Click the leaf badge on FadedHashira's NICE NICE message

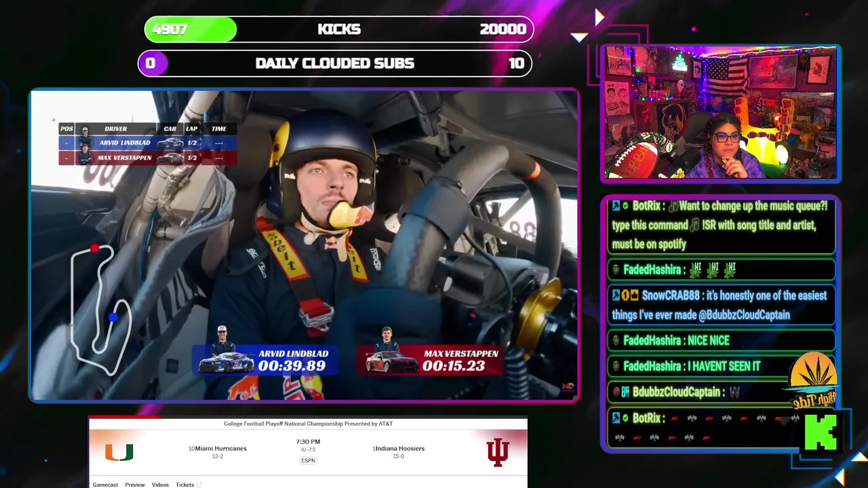616,340
